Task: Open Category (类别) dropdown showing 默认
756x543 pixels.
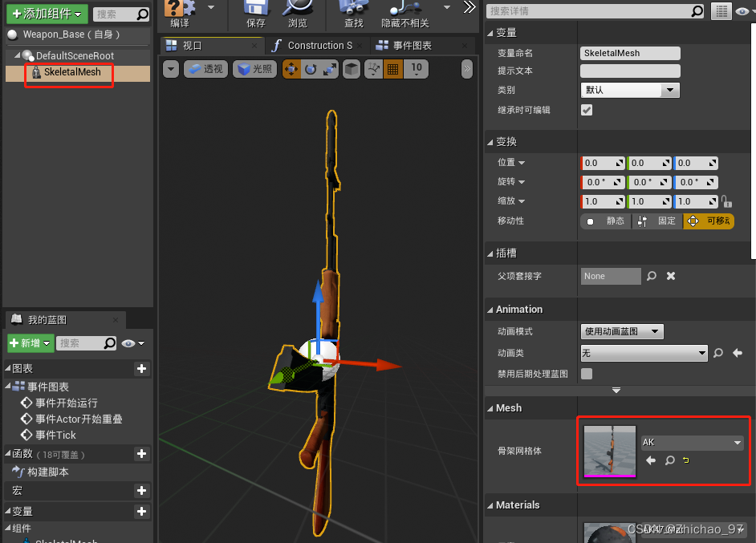Action: [x=630, y=90]
